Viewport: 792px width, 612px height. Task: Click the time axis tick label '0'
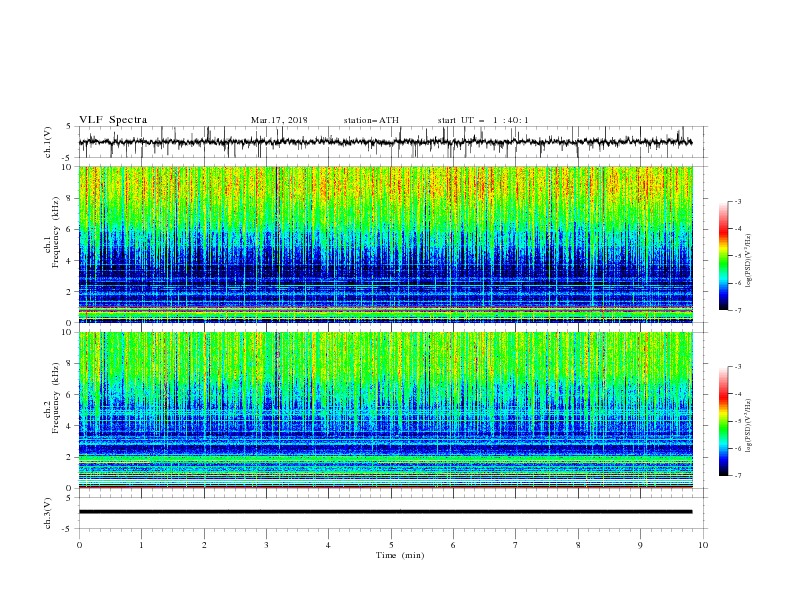coord(79,545)
